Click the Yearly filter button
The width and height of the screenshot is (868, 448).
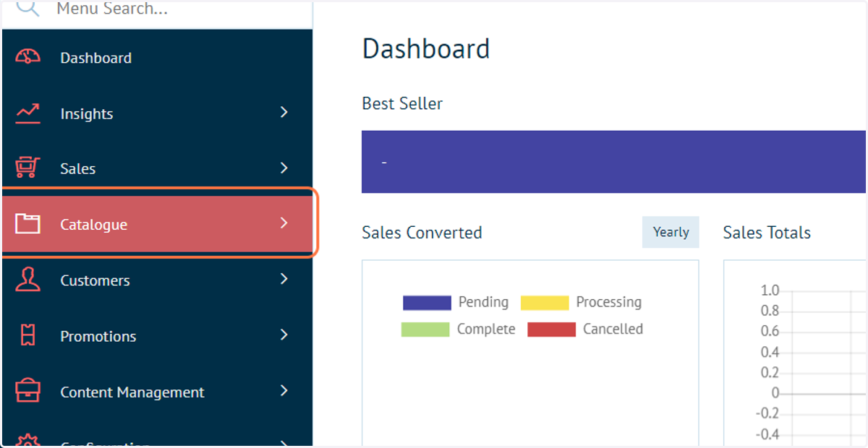[x=671, y=232]
